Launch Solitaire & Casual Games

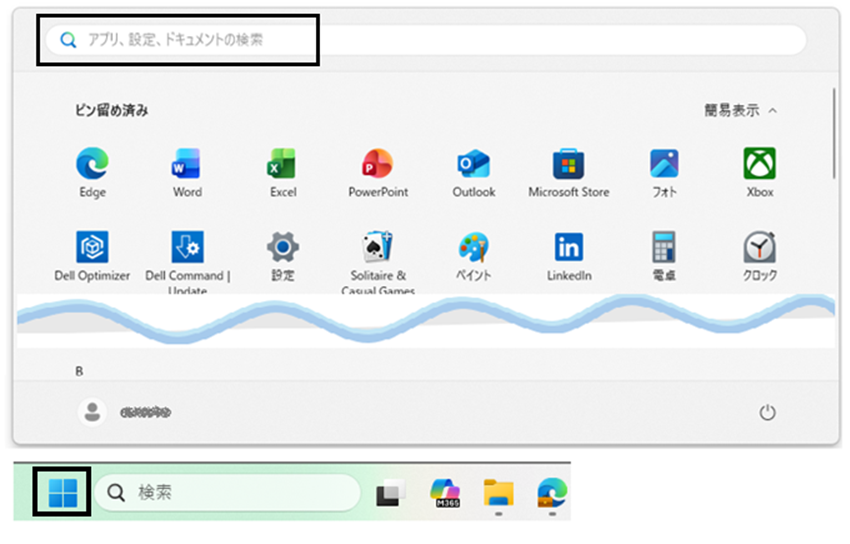coord(378,262)
